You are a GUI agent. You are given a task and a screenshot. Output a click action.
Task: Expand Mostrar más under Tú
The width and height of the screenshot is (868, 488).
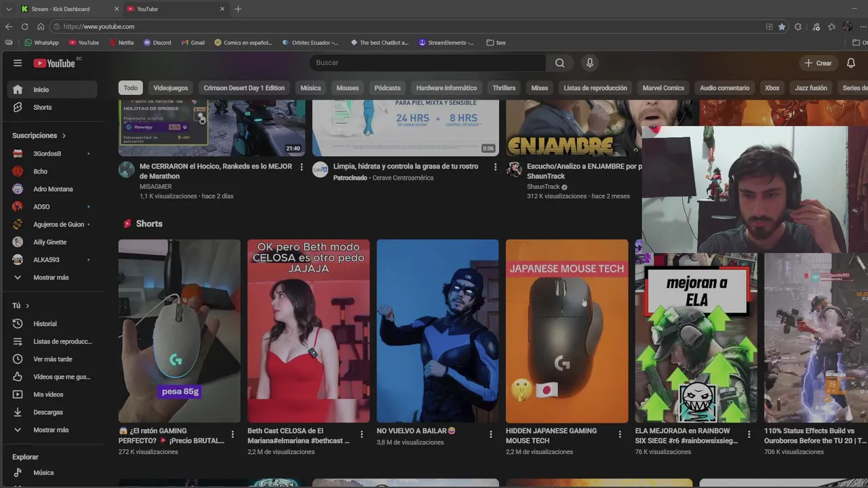[x=52, y=430]
